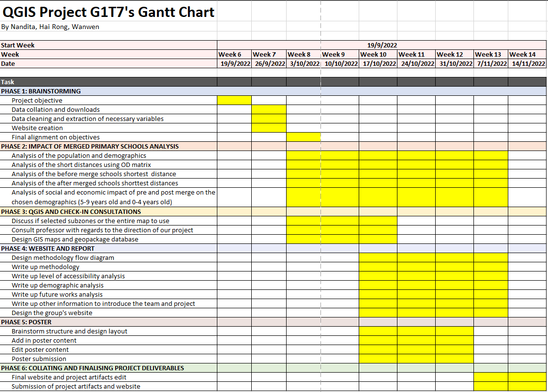Select the authors line cell by Nandita
The width and height of the screenshot is (548, 392).
[50, 27]
